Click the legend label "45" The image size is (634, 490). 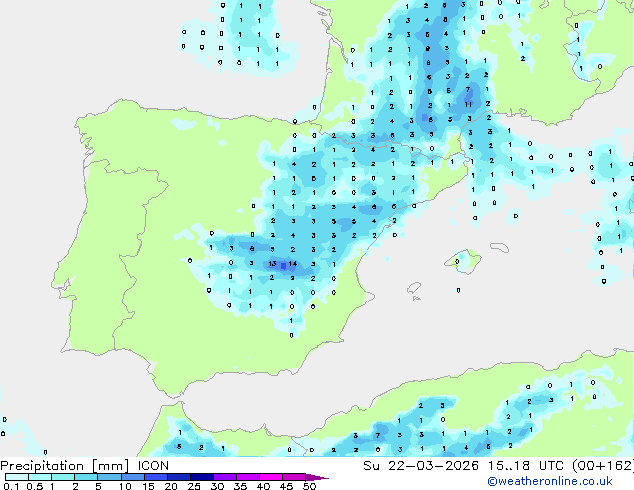click(286, 486)
